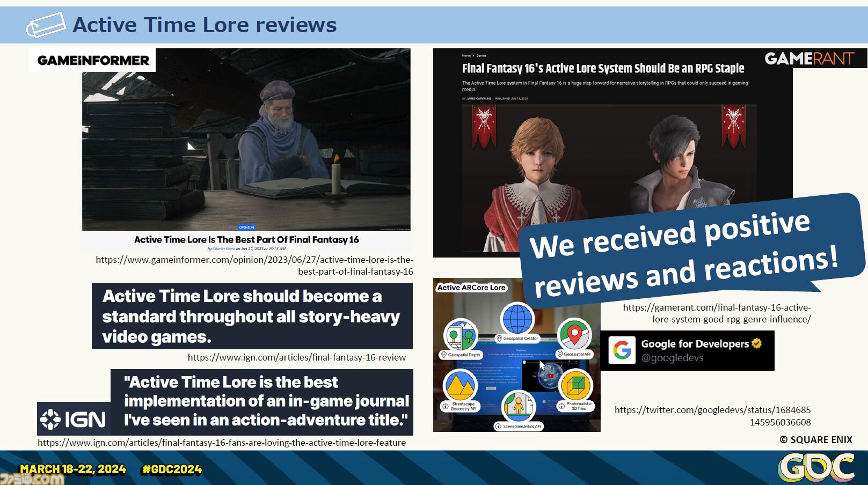Click the Google for Developers account name
The width and height of the screenshot is (868, 485).
(x=695, y=344)
